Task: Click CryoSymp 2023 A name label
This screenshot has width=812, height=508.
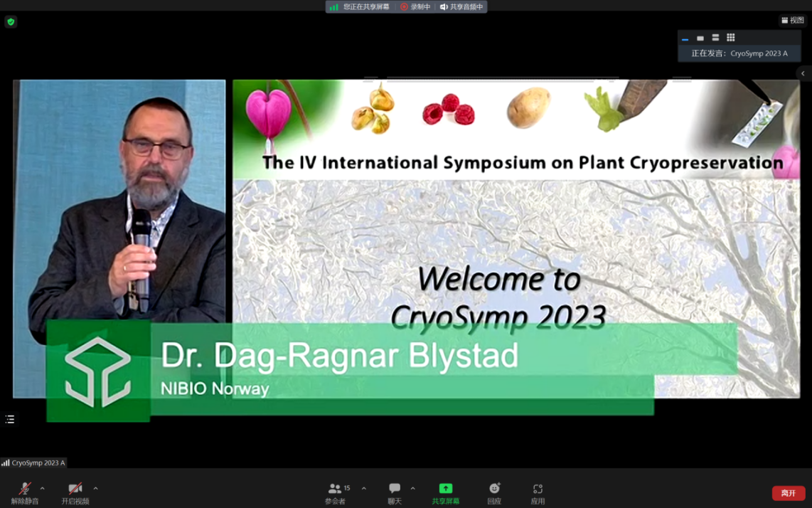Action: tap(38, 463)
